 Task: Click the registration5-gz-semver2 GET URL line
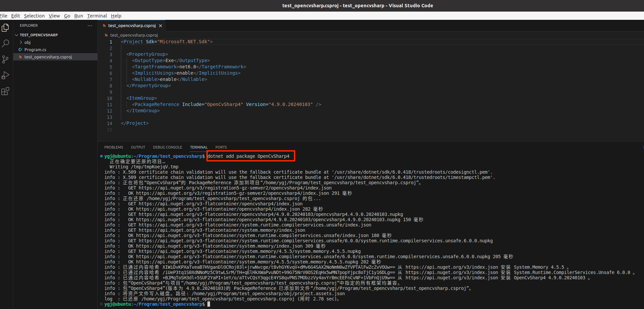point(218,188)
